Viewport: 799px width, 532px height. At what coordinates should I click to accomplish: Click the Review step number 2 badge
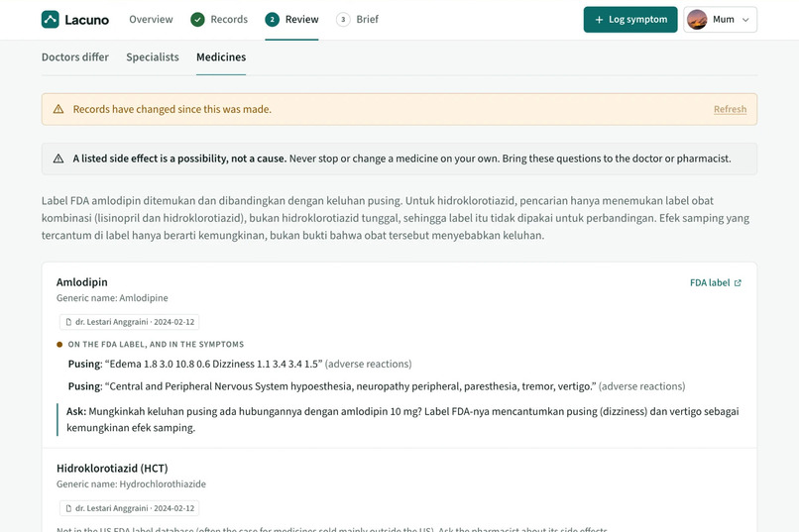(272, 20)
